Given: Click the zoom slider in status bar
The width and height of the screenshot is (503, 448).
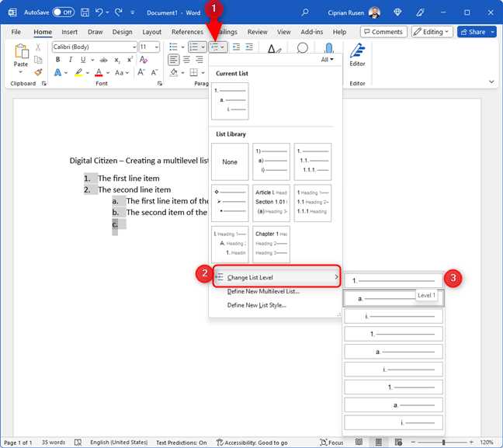Looking at the screenshot, I should pyautogui.click(x=444, y=443).
